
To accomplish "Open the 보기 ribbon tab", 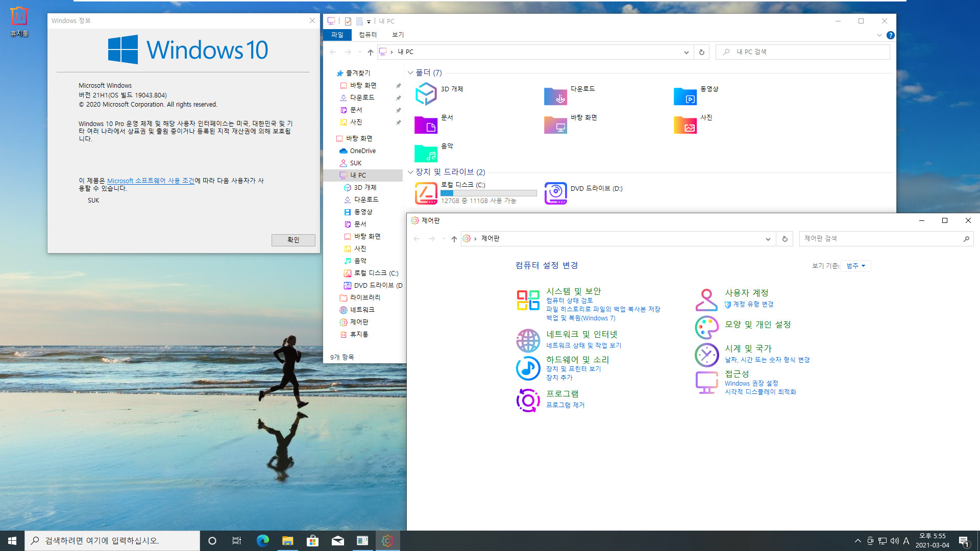I will point(398,35).
